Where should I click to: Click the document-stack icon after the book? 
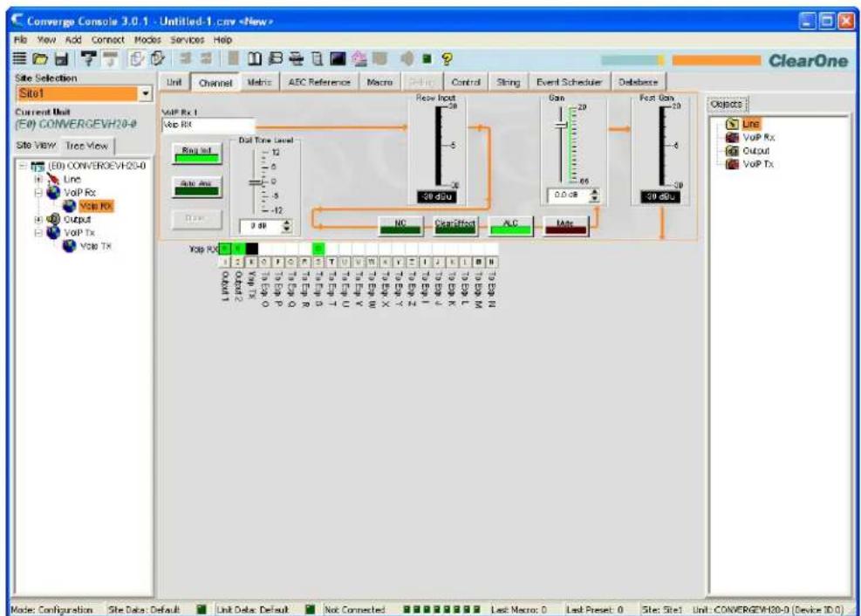click(x=276, y=58)
